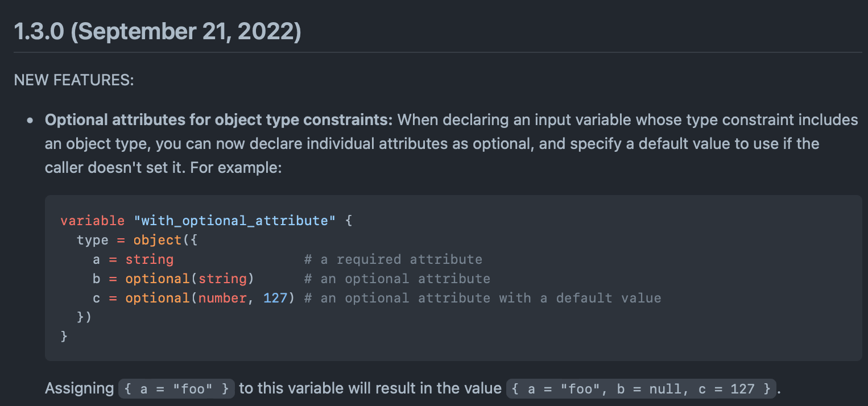Click the bullet point before Optional attributes

coord(31,121)
